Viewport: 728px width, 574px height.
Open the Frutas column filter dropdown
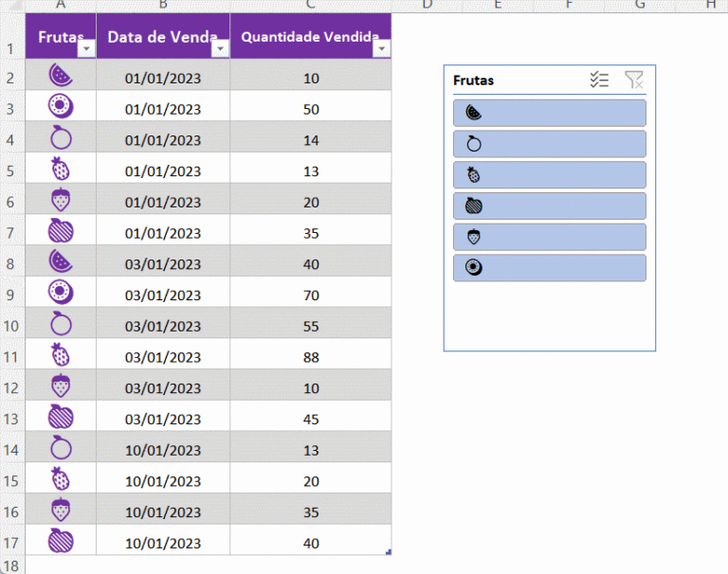coord(85,49)
